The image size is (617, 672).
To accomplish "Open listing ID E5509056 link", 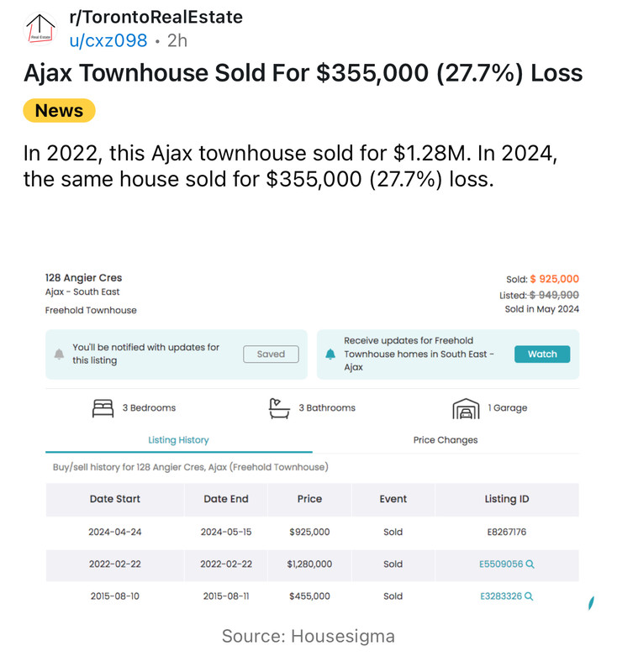I will pyautogui.click(x=501, y=564).
